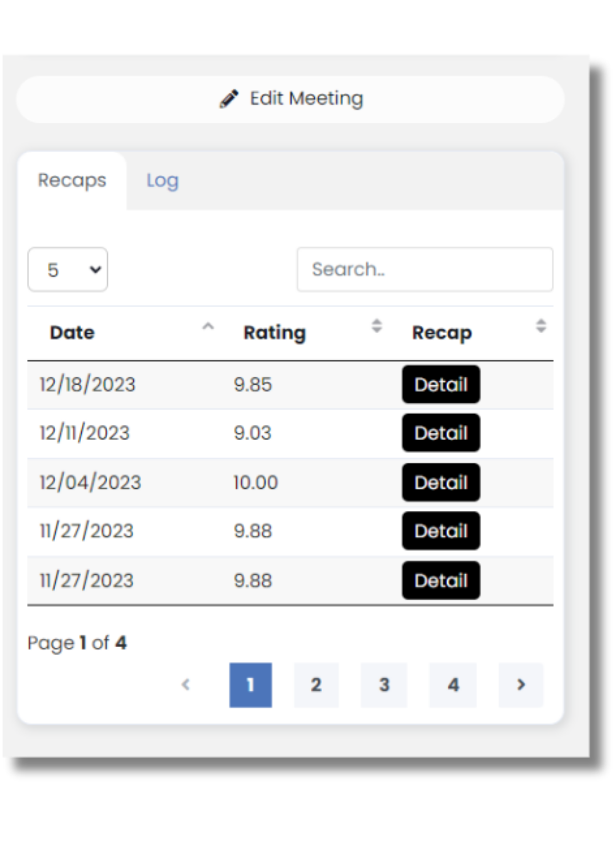Viewport: 616px width, 849px height.
Task: Jump to page 4
Action: (x=453, y=685)
